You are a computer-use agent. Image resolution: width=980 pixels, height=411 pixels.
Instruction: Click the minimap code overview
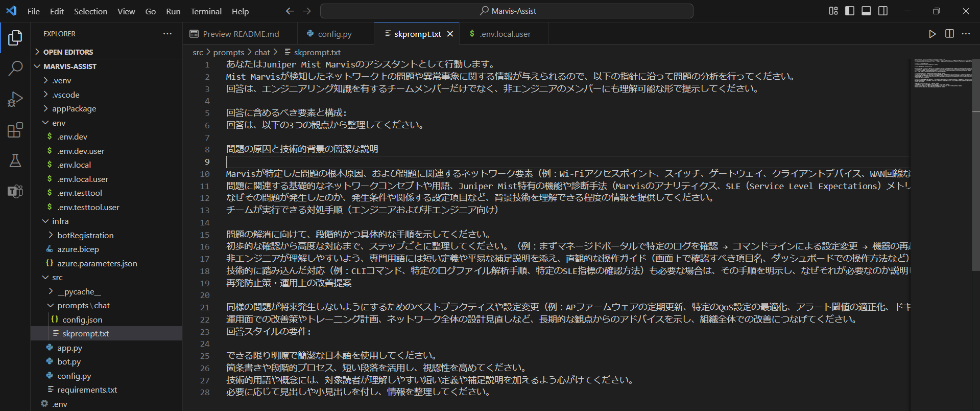pyautogui.click(x=942, y=74)
